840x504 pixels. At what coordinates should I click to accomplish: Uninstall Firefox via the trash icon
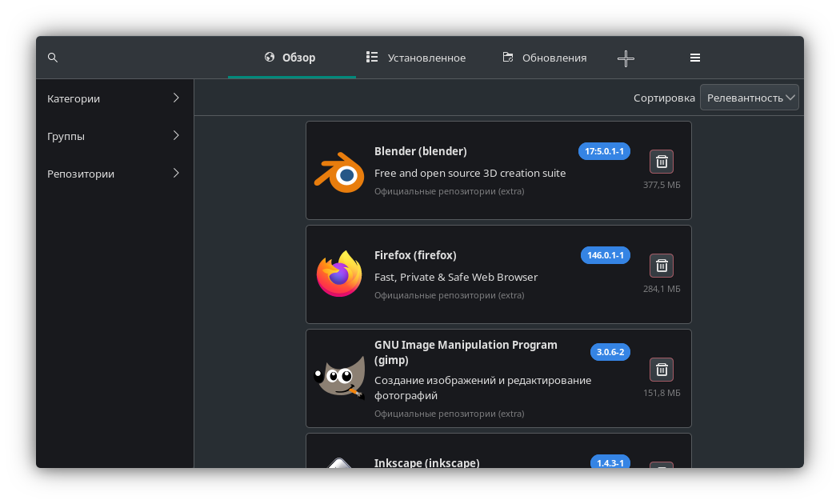coord(662,266)
